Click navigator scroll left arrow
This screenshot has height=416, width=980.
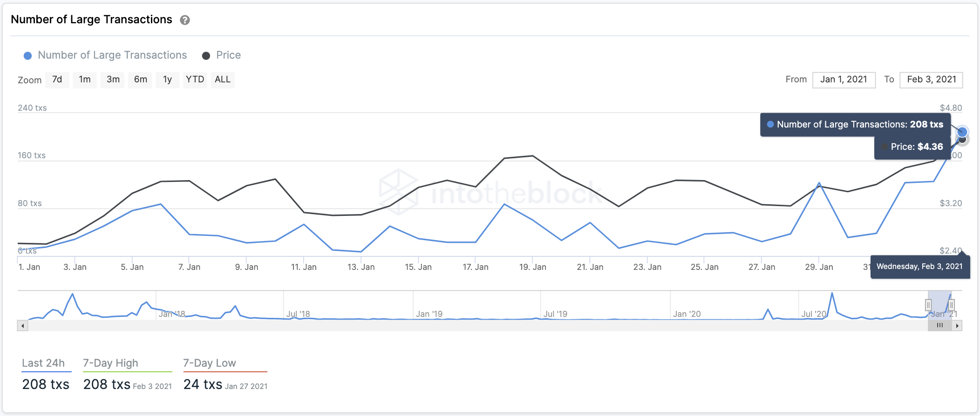22,326
